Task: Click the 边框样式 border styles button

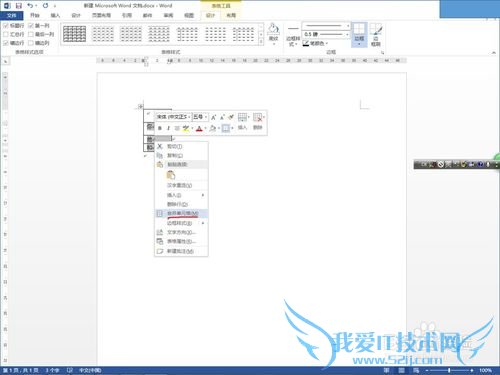Action: (293, 36)
